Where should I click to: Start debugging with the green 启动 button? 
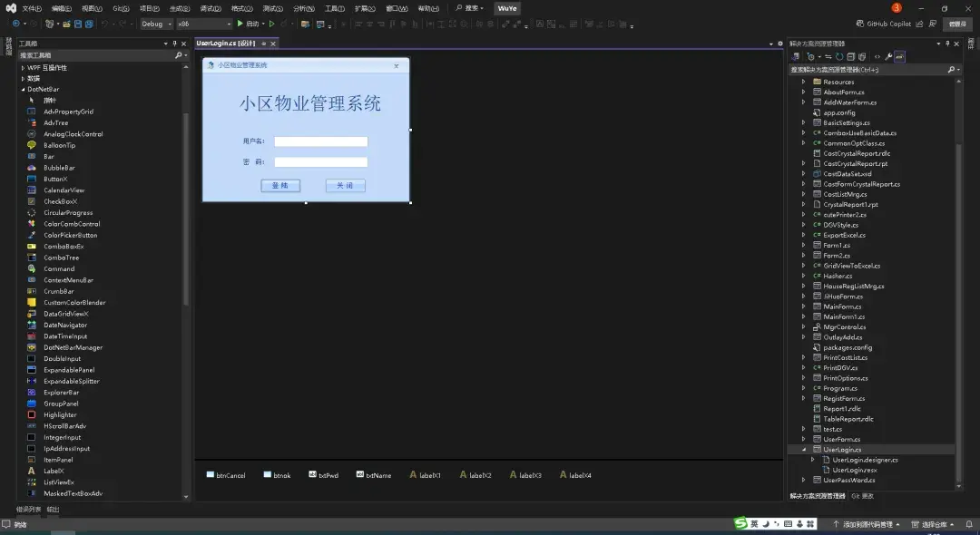pyautogui.click(x=248, y=24)
